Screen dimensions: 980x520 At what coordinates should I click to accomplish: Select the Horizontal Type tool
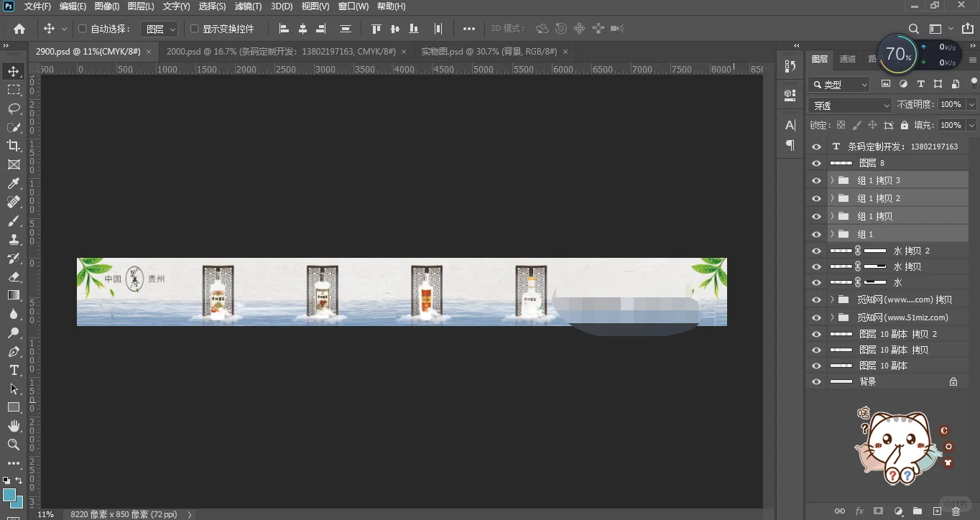coord(14,371)
